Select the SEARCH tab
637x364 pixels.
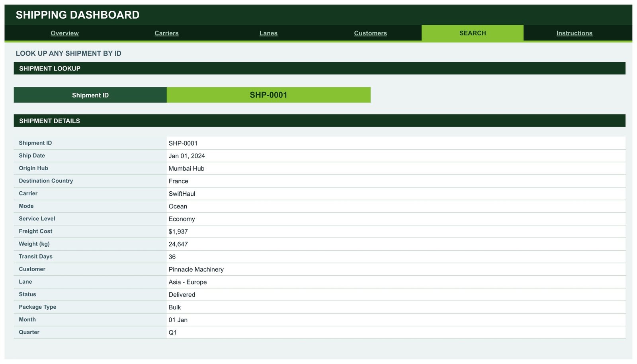click(473, 33)
